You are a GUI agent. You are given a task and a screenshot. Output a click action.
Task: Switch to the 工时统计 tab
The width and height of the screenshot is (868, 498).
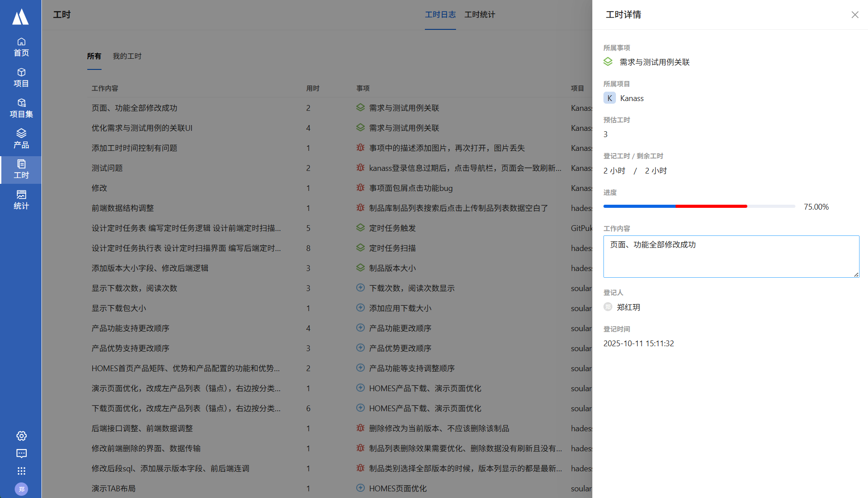click(480, 15)
